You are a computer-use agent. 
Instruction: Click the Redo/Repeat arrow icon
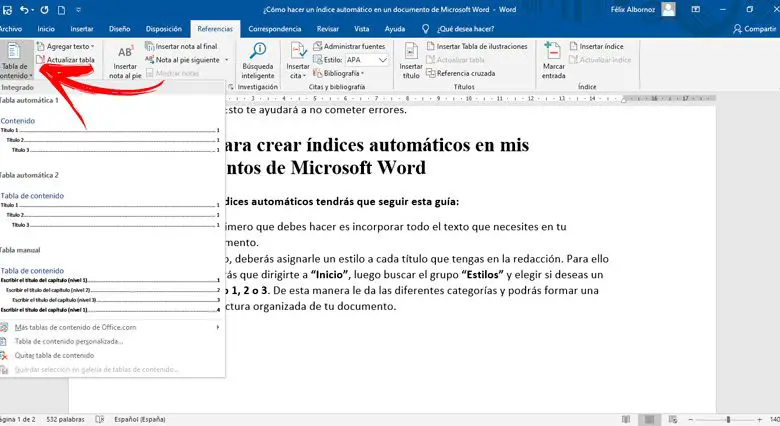(x=44, y=9)
